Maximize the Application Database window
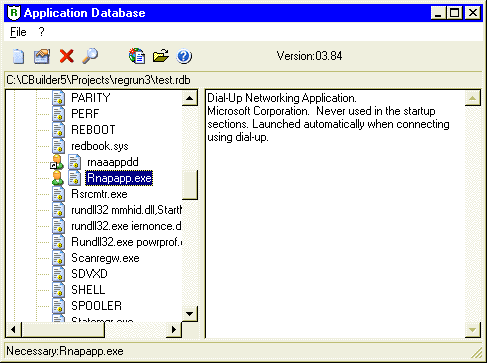 pyautogui.click(x=454, y=13)
